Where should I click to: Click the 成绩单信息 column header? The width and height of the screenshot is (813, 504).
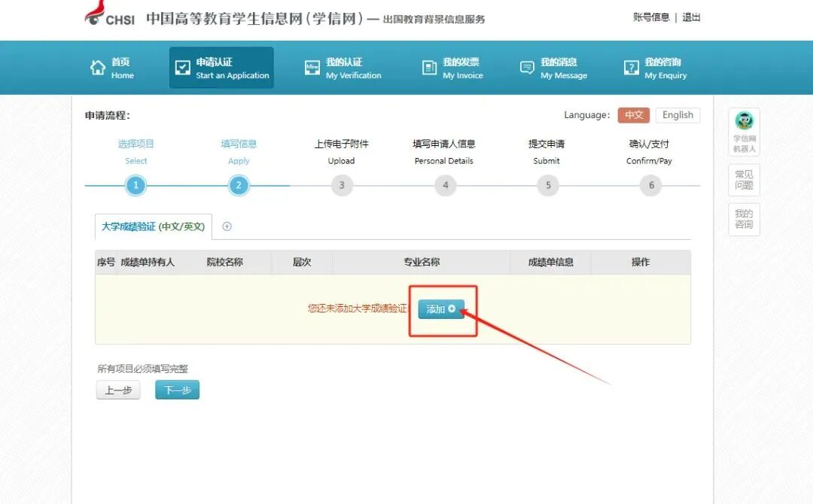550,262
